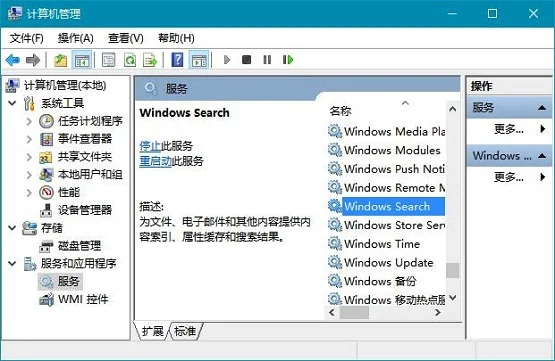Screen dimensions: 555x361
Task: Collapse the 存储 tree node
Action: 12,228
